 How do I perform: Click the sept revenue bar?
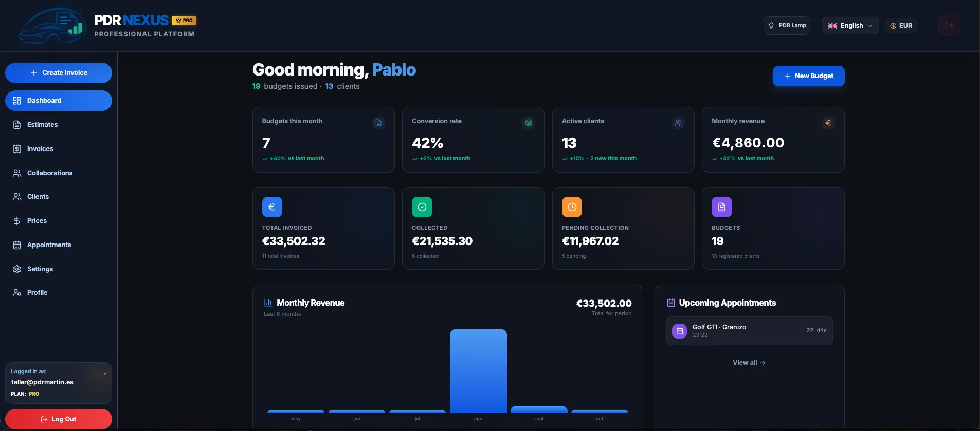pos(539,409)
